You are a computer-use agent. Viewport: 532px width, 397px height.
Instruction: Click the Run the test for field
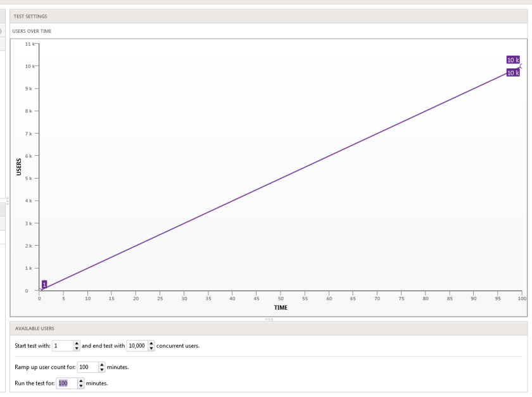(x=67, y=384)
